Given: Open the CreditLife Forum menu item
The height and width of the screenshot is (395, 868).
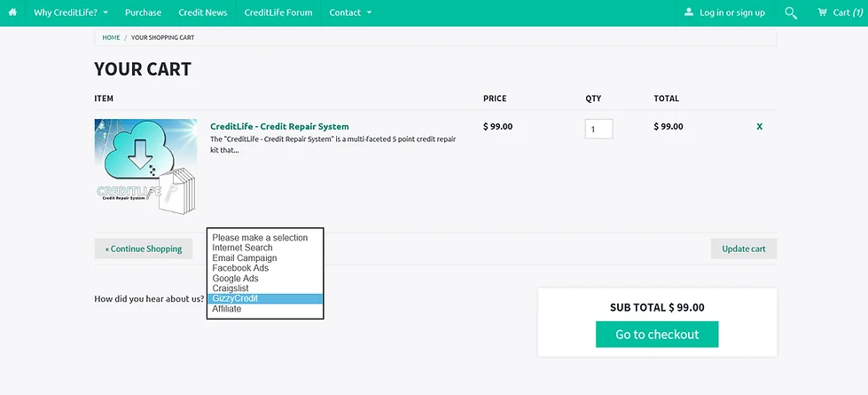Looking at the screenshot, I should (278, 12).
